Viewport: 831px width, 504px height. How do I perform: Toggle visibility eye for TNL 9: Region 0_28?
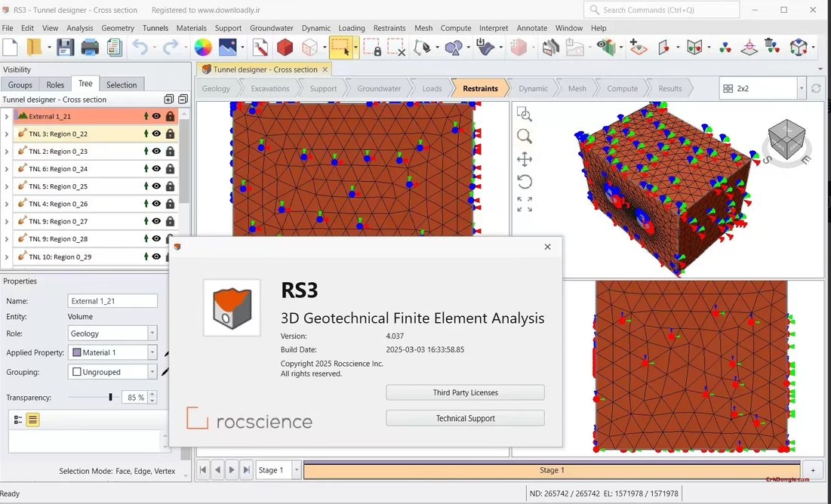(156, 238)
